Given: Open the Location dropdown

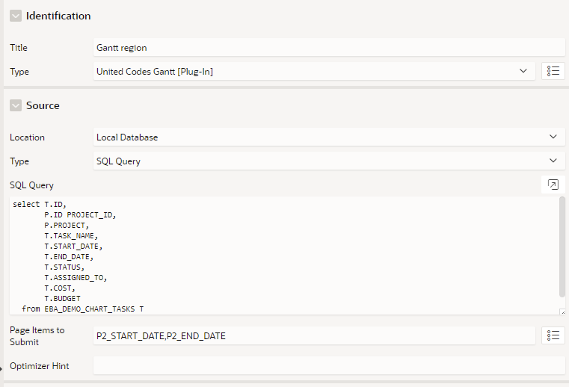Looking at the screenshot, I should pyautogui.click(x=329, y=137).
